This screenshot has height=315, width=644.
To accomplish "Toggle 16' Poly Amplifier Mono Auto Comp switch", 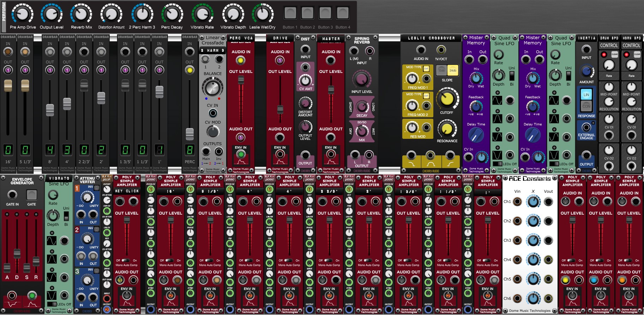I will pyautogui.click(x=170, y=260).
